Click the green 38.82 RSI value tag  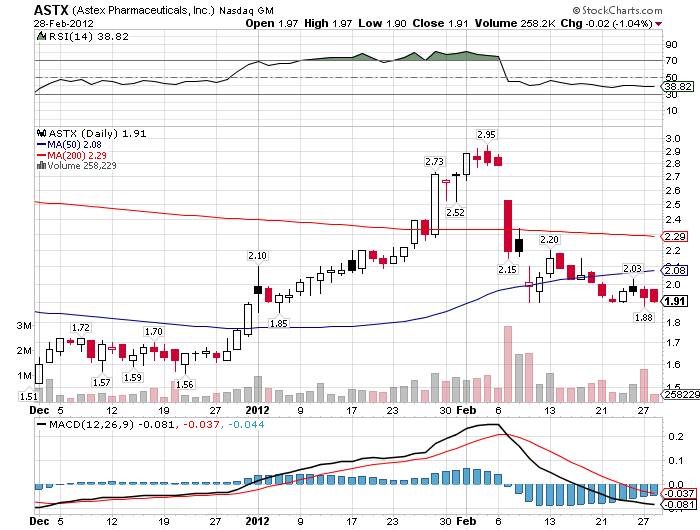pyautogui.click(x=679, y=86)
